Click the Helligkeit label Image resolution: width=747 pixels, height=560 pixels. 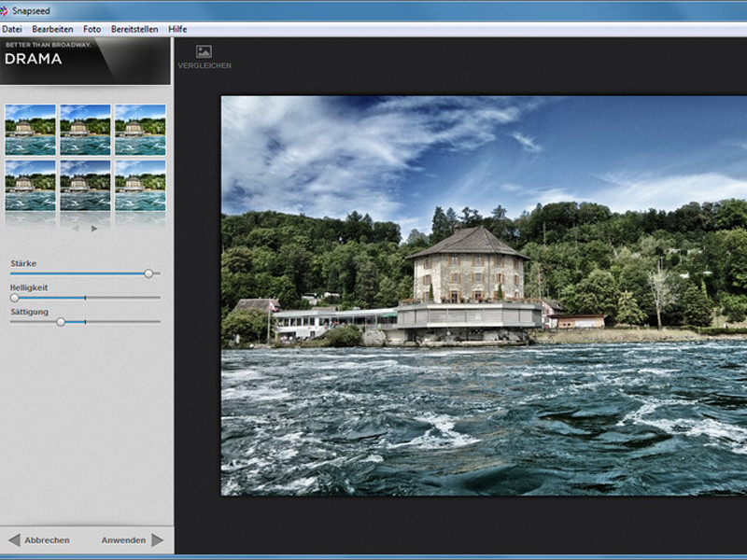click(29, 287)
